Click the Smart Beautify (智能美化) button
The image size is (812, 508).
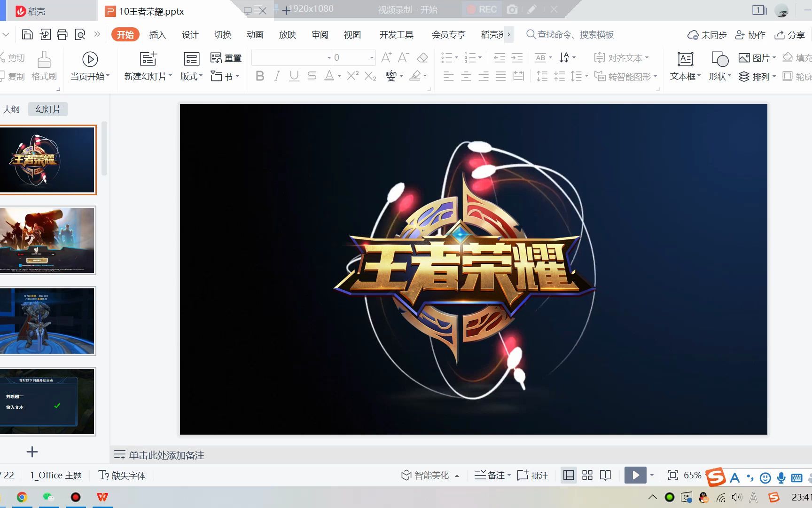tap(426, 475)
